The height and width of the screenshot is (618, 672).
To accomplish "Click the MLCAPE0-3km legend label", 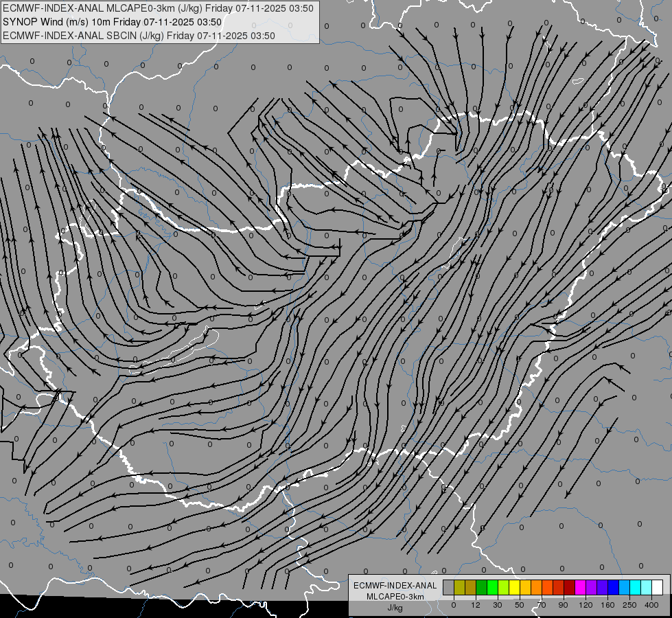I will pyautogui.click(x=395, y=597).
